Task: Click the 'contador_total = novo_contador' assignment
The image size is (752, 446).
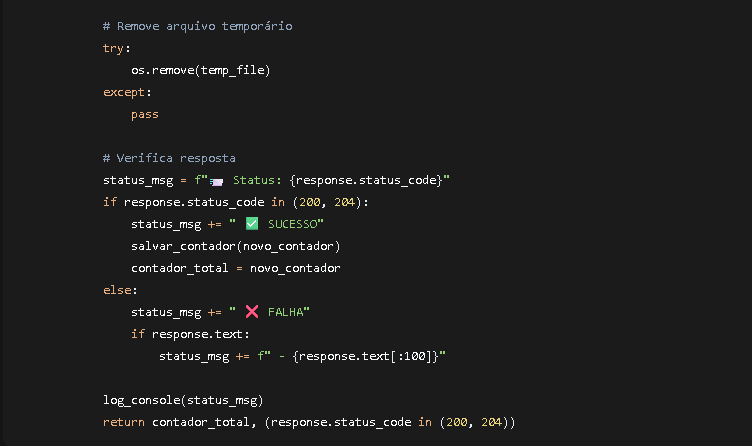Action: point(236,268)
